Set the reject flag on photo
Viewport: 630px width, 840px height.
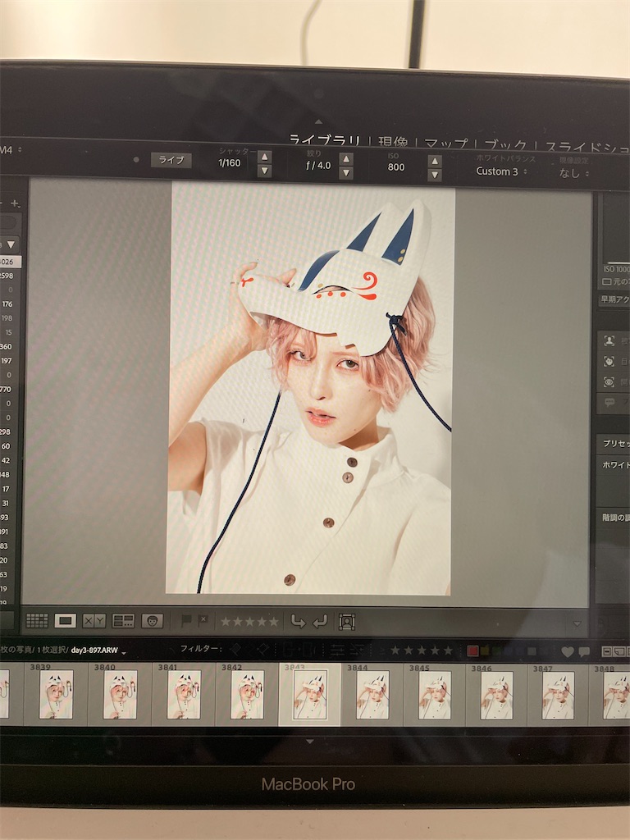point(203,621)
